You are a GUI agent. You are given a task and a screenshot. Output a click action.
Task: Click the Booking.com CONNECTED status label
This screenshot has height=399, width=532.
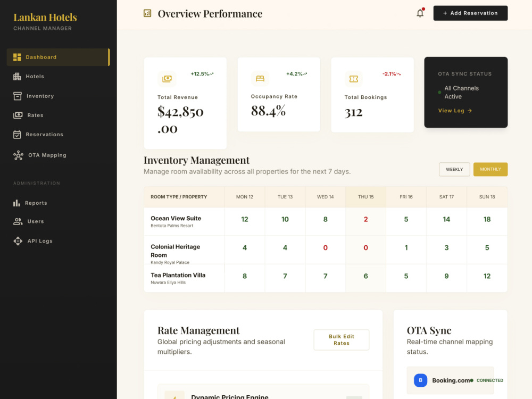coord(489,380)
